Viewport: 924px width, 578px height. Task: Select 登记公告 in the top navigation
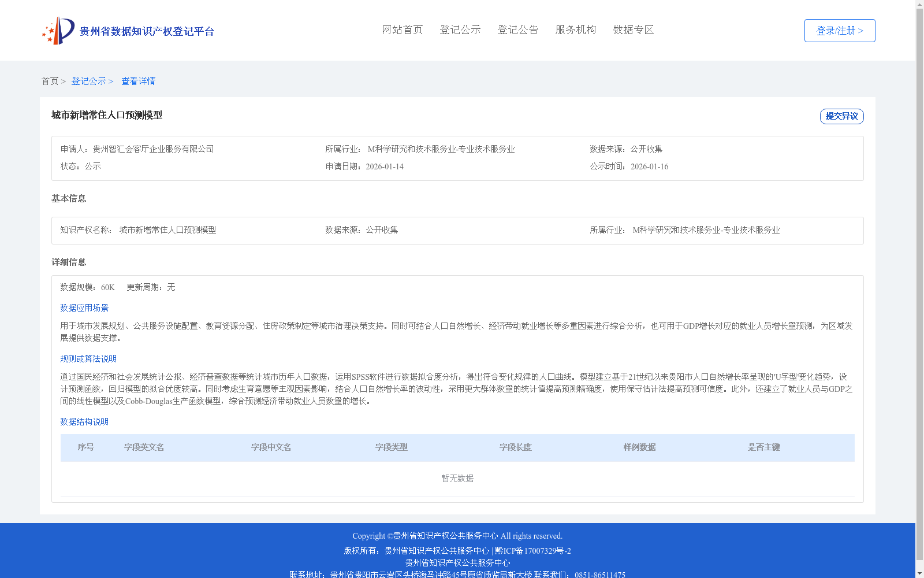click(518, 29)
